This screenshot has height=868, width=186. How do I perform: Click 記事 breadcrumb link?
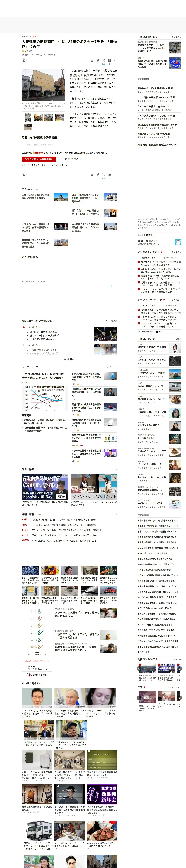coord(34,36)
